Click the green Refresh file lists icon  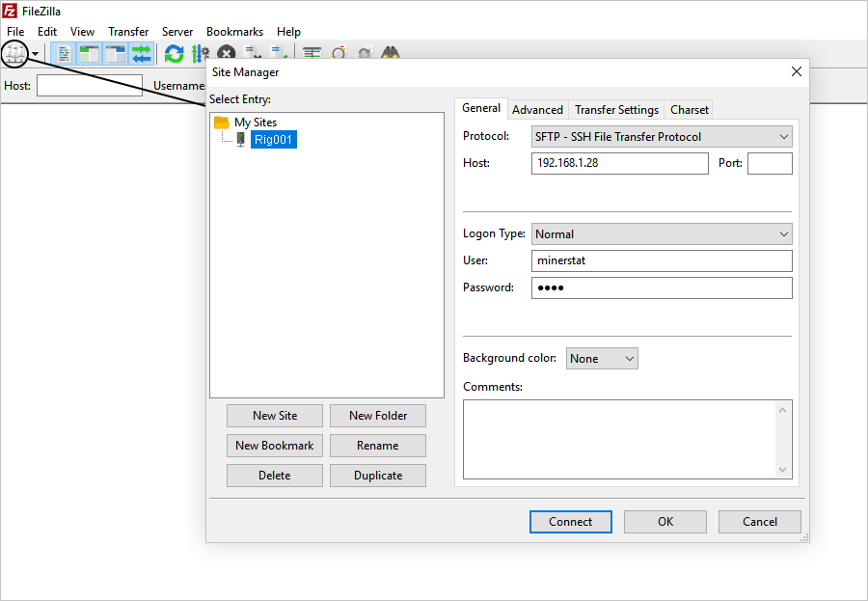175,54
